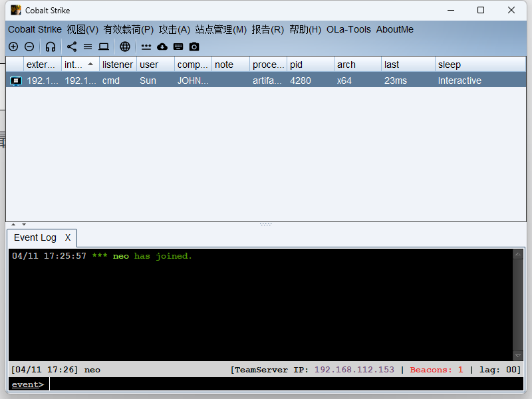Open listeners via the headphones icon
Image resolution: width=532 pixels, height=399 pixels.
click(x=51, y=47)
